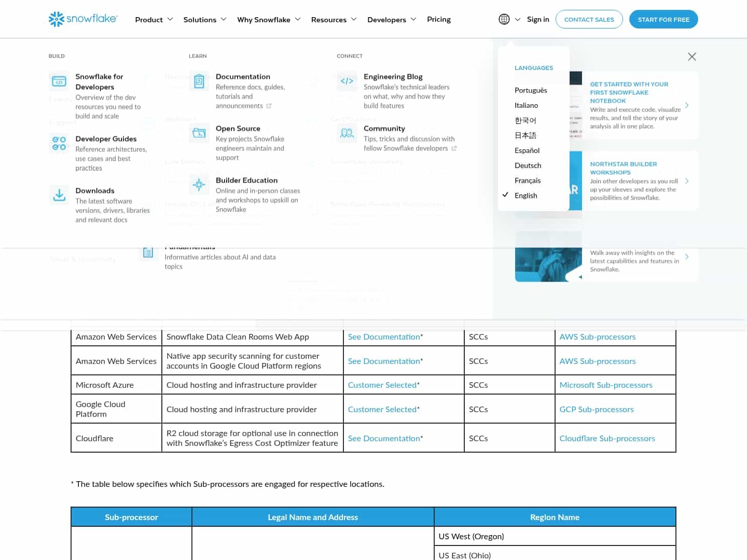Click the Snowflake logo
Screen dimensions: 747x560
coord(83,19)
